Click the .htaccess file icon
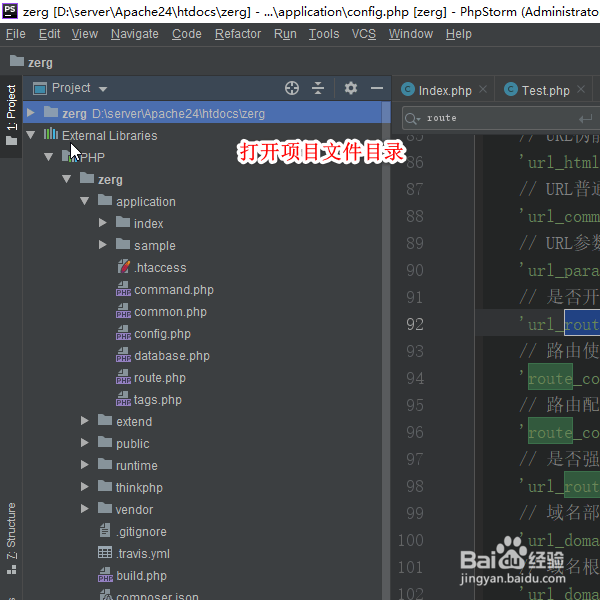The image size is (600, 600). click(x=124, y=266)
